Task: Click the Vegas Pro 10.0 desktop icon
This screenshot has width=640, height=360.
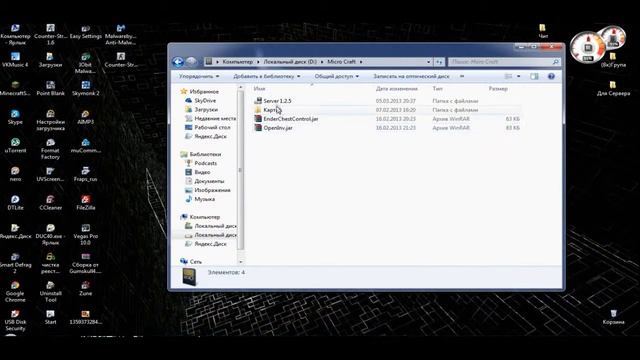Action: [x=85, y=235]
